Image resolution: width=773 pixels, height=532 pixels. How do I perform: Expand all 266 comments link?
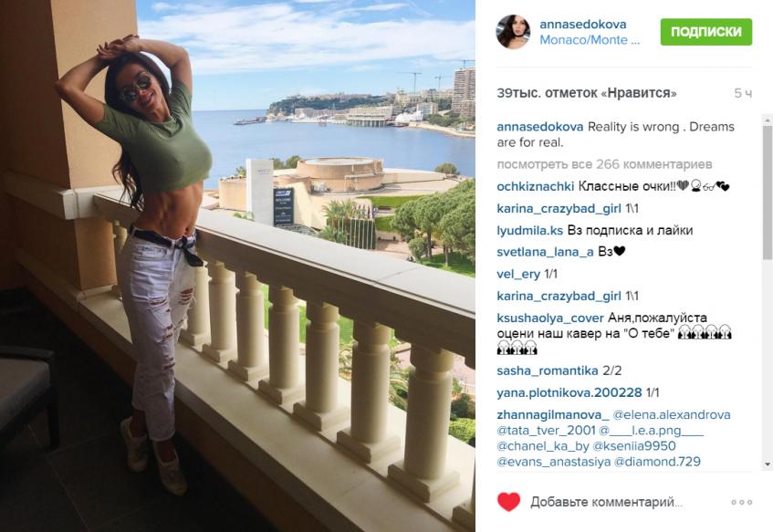pyautogui.click(x=604, y=164)
